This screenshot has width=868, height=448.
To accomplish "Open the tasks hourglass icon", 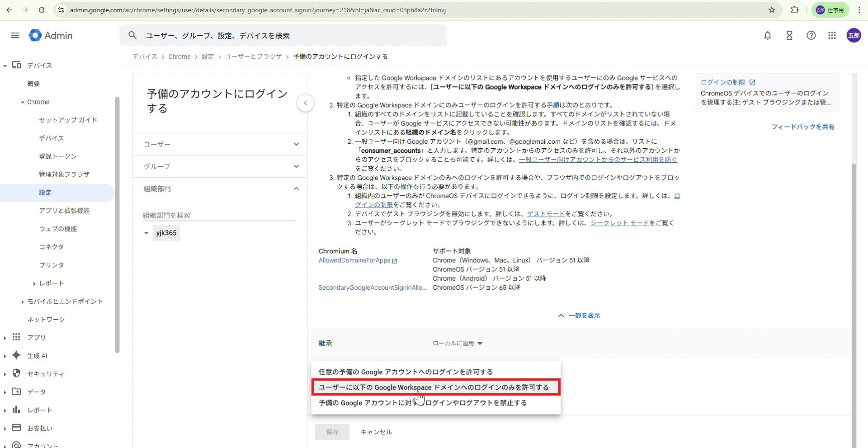I will [789, 35].
